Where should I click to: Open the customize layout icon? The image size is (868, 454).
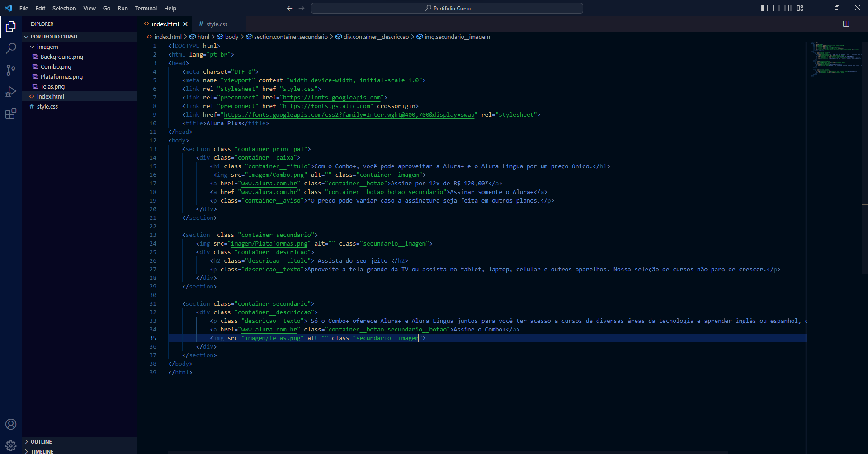(x=800, y=8)
